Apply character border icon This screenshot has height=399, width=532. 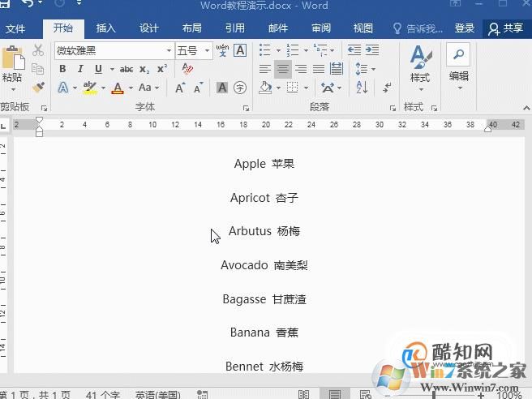pos(240,50)
